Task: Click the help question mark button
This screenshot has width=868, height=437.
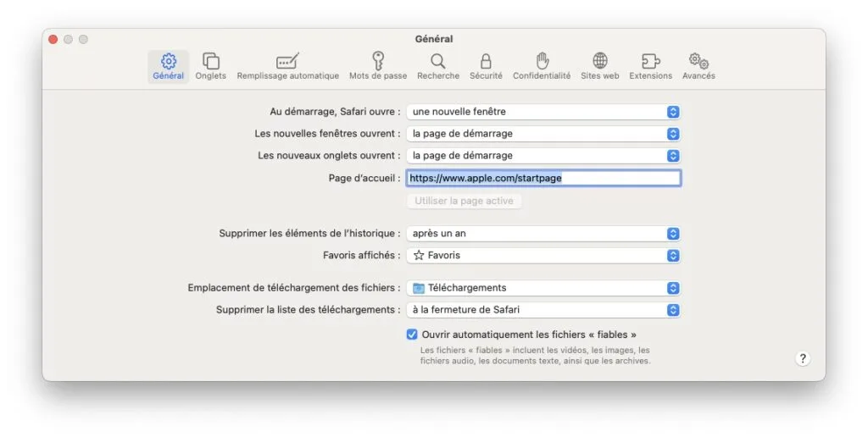Action: coord(803,358)
